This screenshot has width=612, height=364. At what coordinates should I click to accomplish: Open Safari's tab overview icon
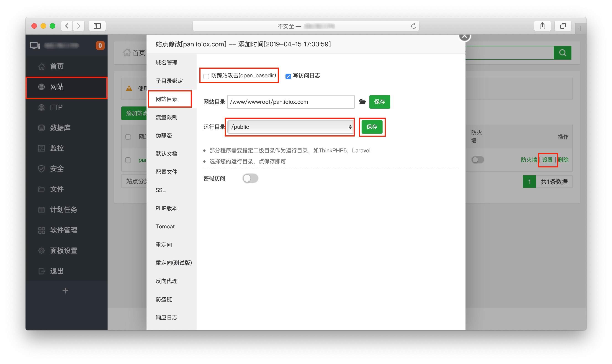[x=563, y=26]
